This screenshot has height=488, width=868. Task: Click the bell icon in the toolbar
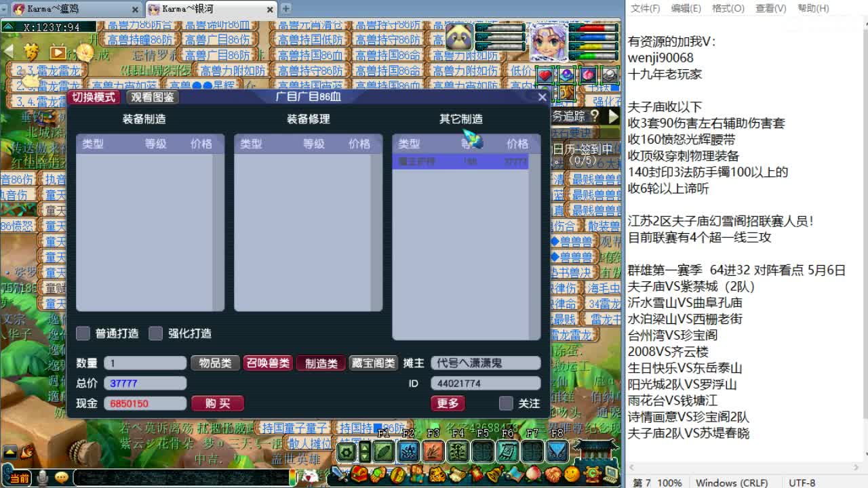pos(495,474)
